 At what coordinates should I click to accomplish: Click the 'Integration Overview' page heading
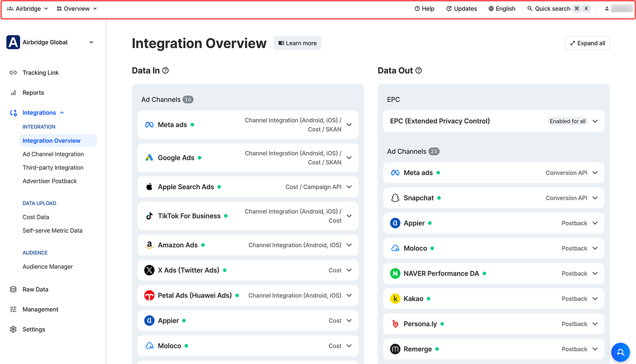point(199,43)
